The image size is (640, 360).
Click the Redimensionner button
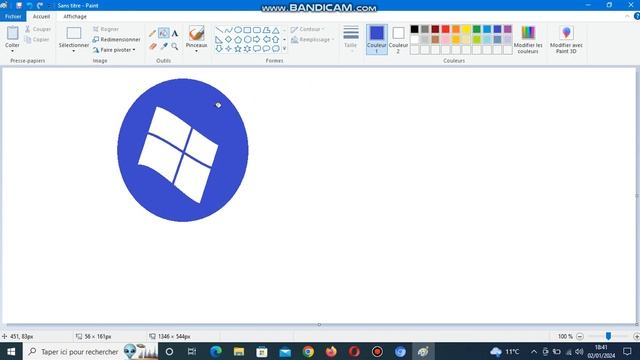(116, 40)
